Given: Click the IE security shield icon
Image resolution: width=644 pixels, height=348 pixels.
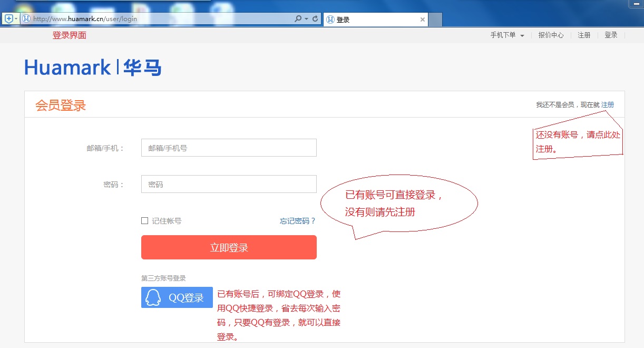Looking at the screenshot, I should [x=8, y=18].
